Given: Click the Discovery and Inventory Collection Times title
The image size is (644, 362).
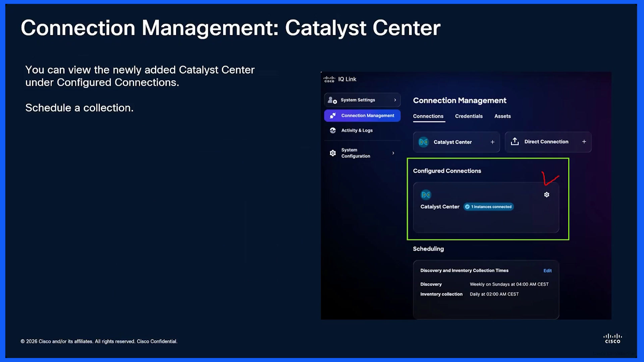Looking at the screenshot, I should 464,270.
